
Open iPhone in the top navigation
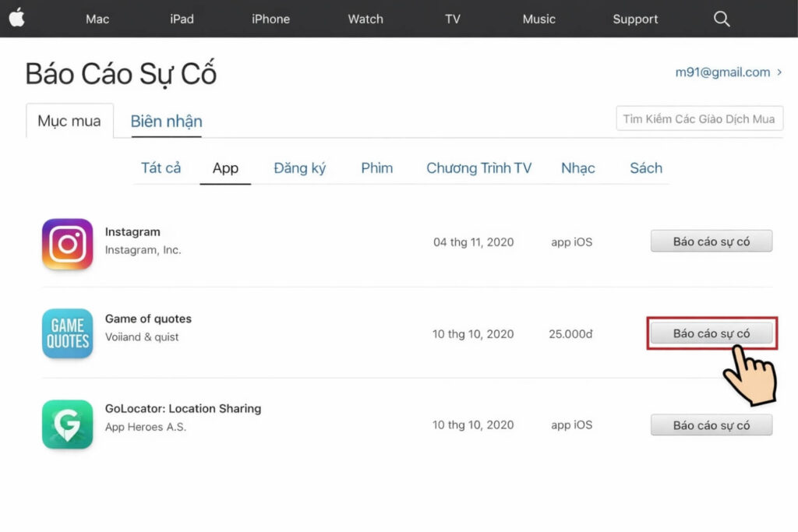270,19
